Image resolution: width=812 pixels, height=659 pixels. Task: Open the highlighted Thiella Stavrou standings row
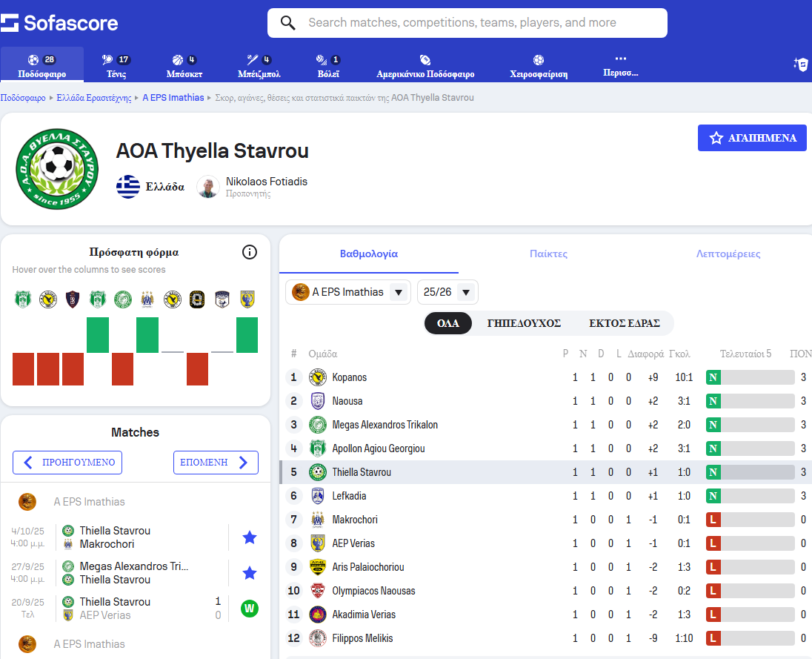coord(546,472)
